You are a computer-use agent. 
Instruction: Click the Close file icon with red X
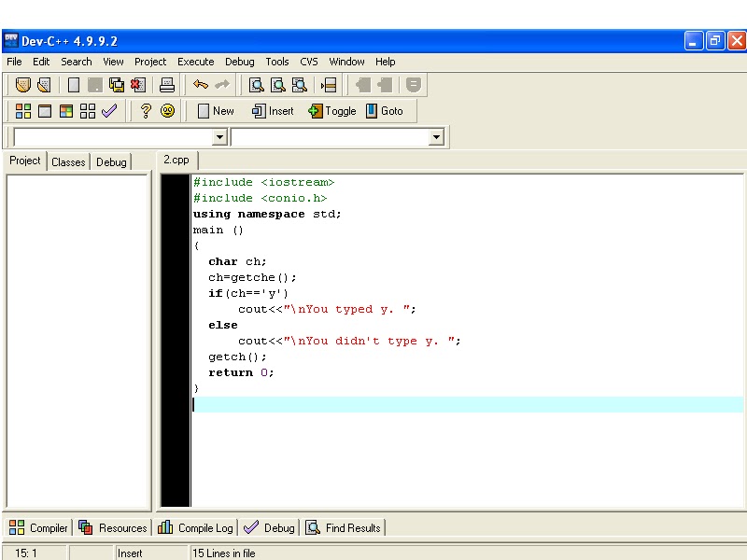coord(138,85)
